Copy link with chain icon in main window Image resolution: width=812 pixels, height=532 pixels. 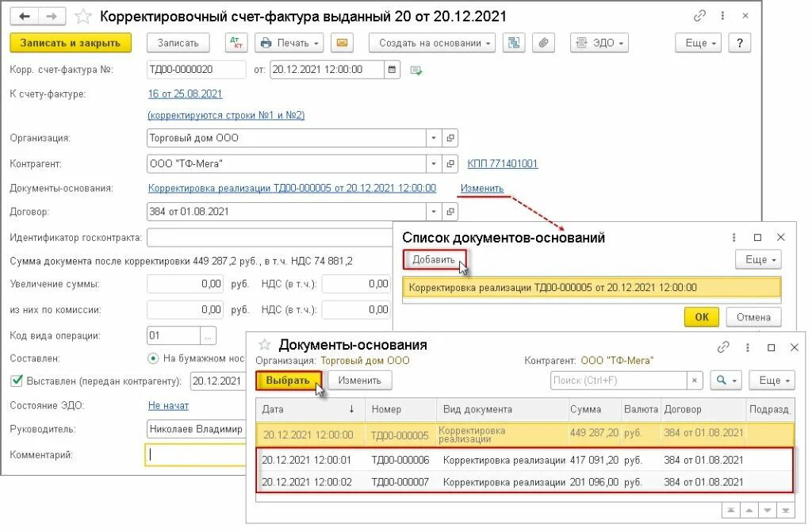pyautogui.click(x=699, y=16)
